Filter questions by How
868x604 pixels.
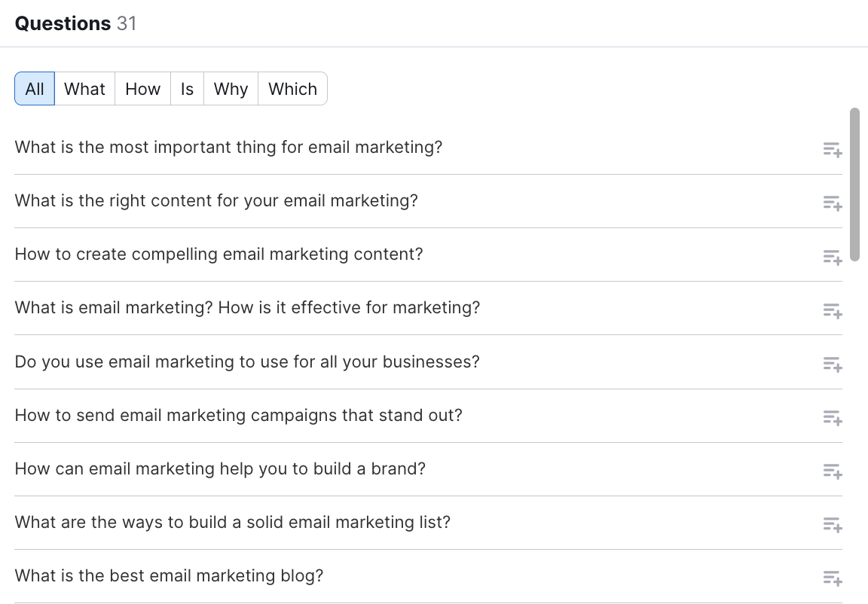(x=142, y=89)
